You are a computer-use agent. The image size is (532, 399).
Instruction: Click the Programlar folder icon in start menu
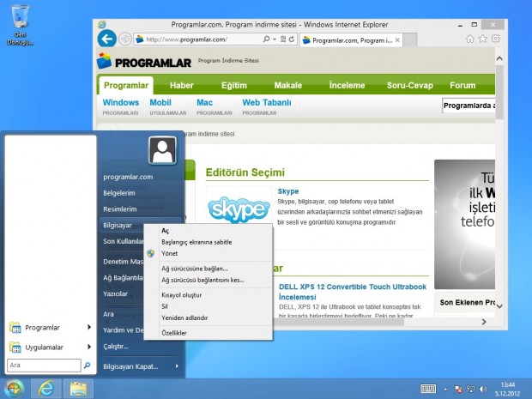click(15, 328)
